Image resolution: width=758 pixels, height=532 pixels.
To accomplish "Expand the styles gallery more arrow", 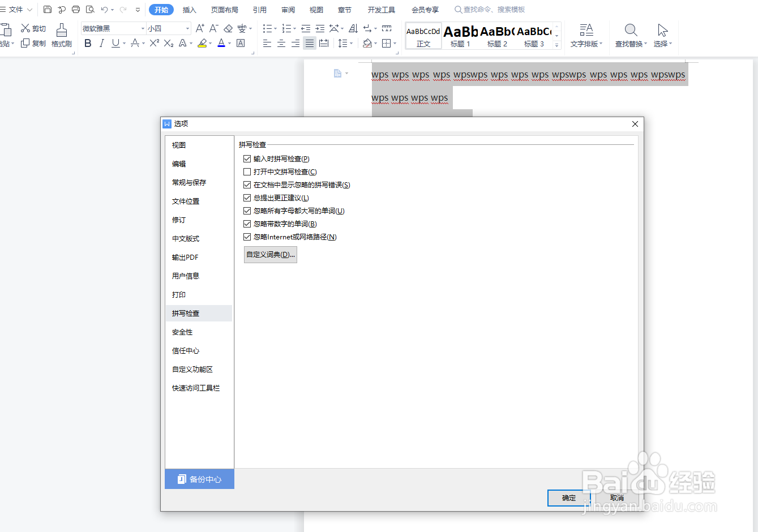I will coord(557,45).
